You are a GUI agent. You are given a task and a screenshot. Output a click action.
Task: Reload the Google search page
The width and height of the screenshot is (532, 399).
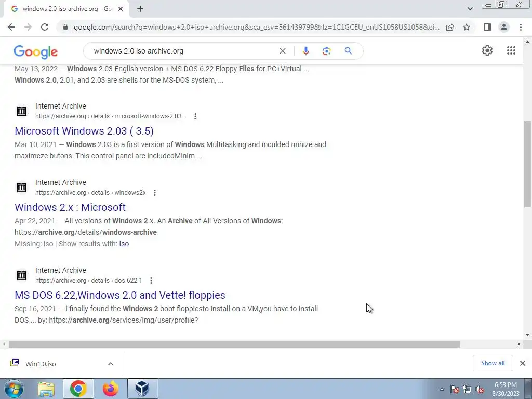tap(45, 27)
